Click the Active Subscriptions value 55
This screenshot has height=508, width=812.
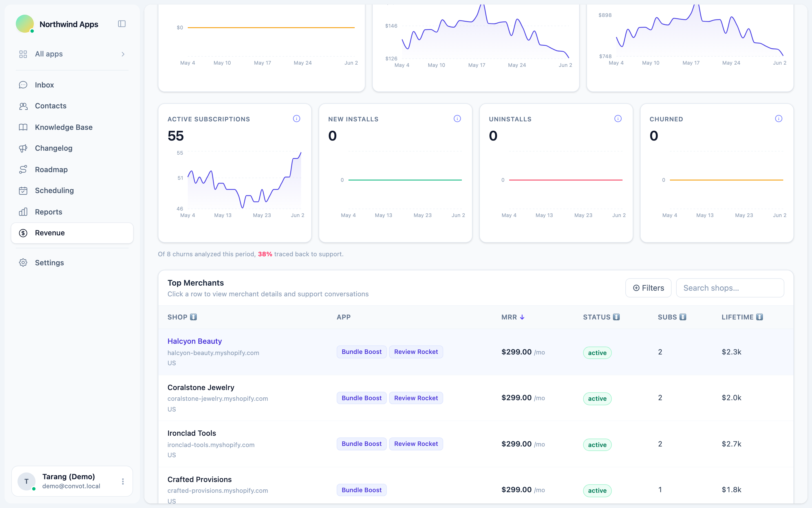[176, 136]
